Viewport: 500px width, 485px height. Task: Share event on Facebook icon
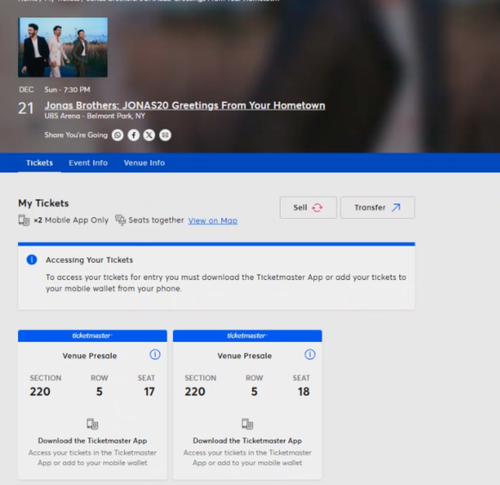(133, 135)
